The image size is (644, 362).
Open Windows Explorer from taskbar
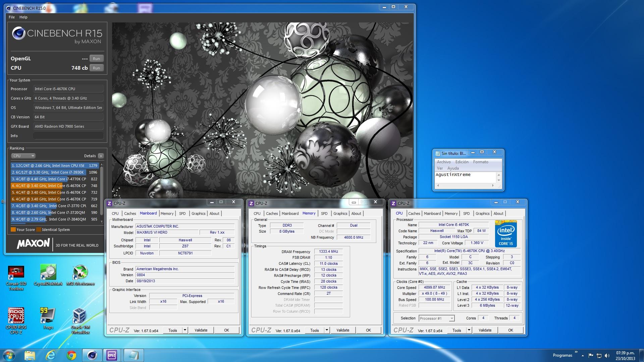coord(30,355)
